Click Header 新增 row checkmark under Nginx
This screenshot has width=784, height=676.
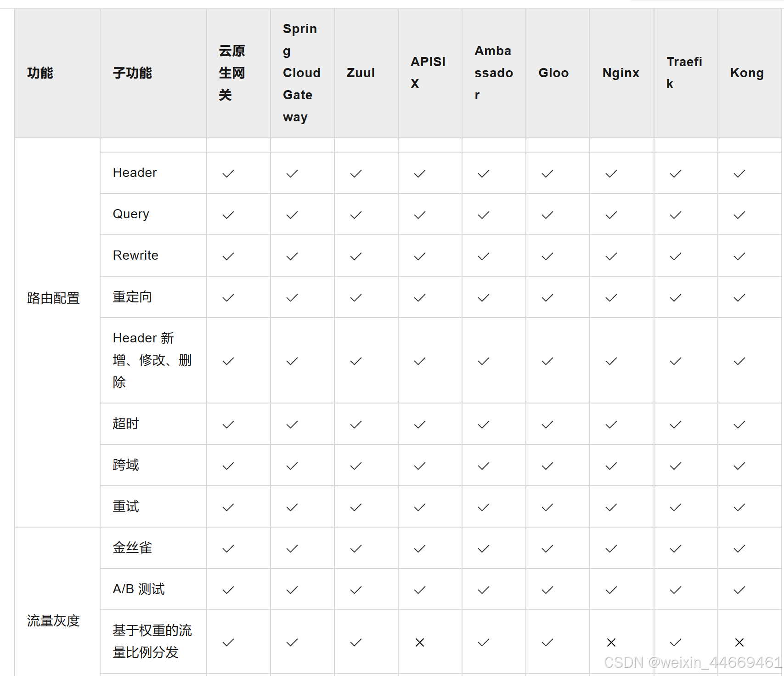point(611,361)
